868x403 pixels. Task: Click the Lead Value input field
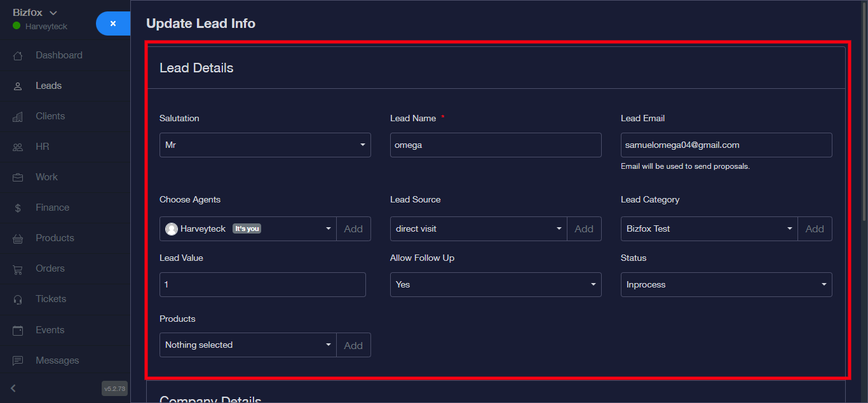pos(262,284)
